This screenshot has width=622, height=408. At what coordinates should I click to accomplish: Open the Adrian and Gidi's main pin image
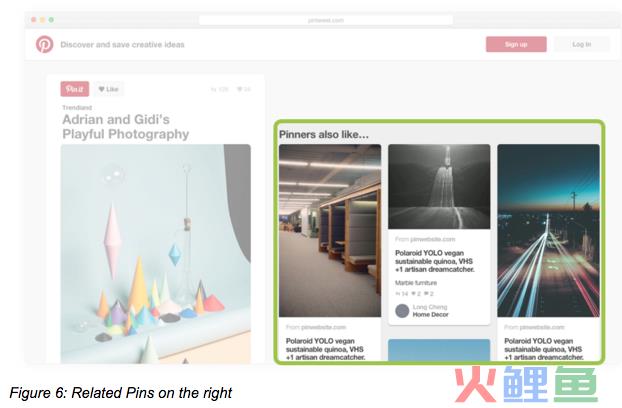point(156,254)
